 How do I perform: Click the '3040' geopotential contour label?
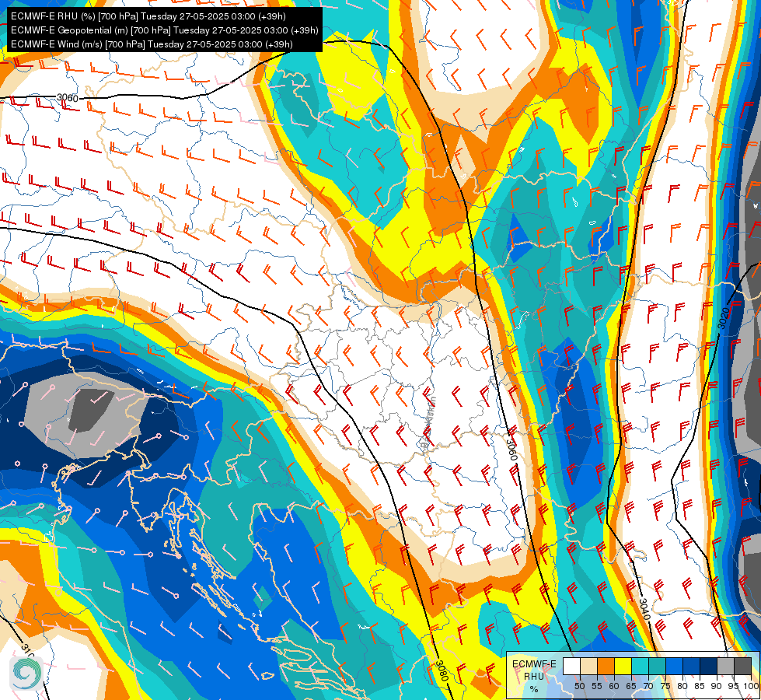(x=644, y=609)
